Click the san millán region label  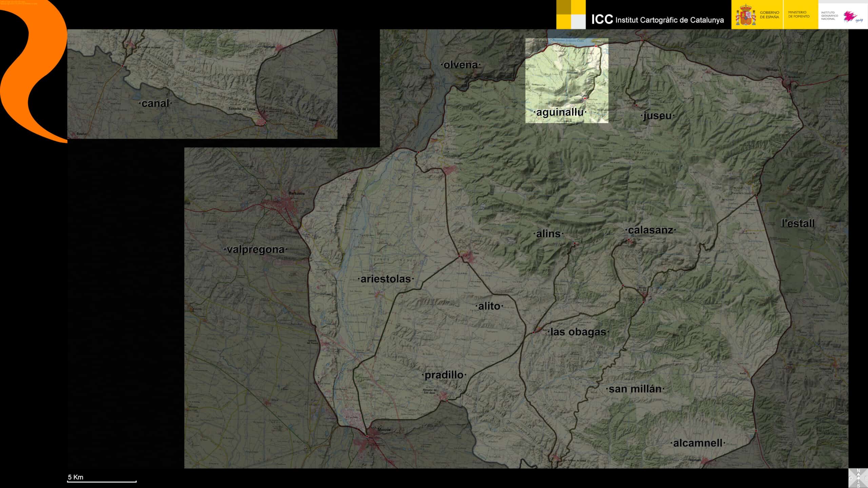pyautogui.click(x=635, y=389)
